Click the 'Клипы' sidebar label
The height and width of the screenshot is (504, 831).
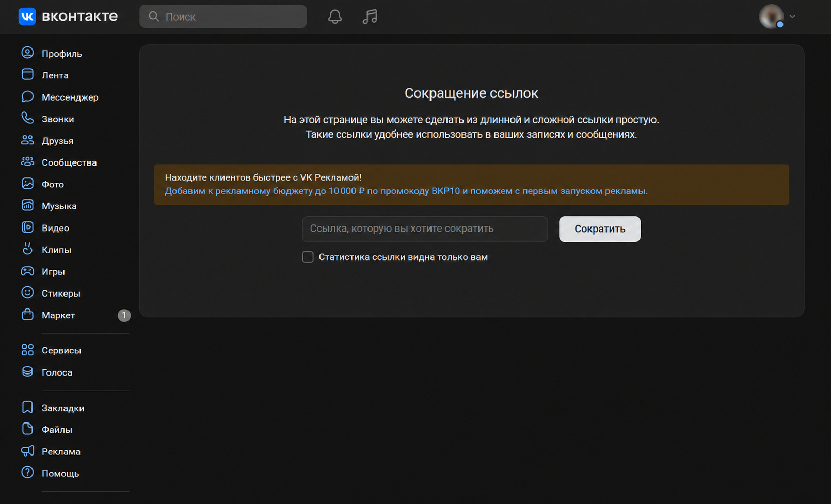point(56,250)
